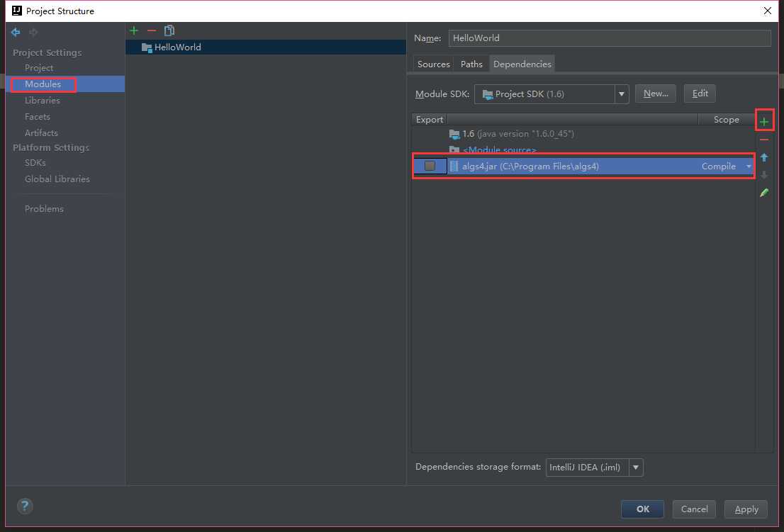Add a dependency with green plus

tap(764, 121)
